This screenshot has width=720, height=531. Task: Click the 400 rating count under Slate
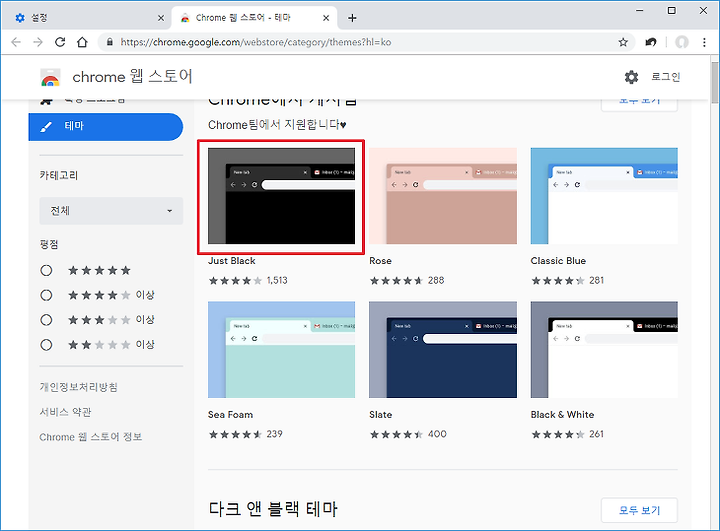tap(437, 434)
